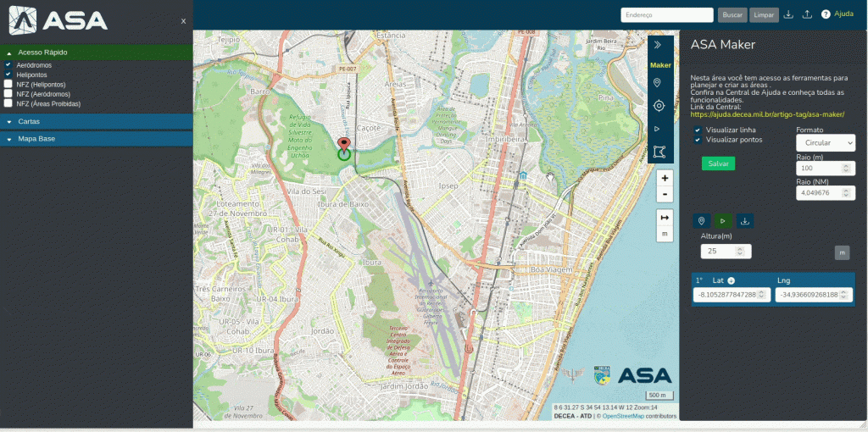This screenshot has height=432, width=868.
Task: Expand the Cartas section
Action: [97, 121]
